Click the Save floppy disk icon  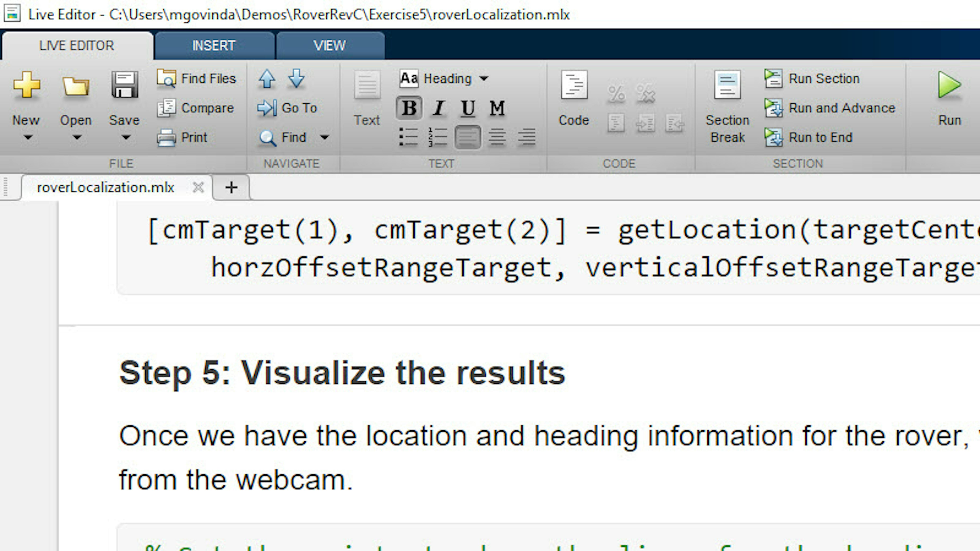point(124,85)
